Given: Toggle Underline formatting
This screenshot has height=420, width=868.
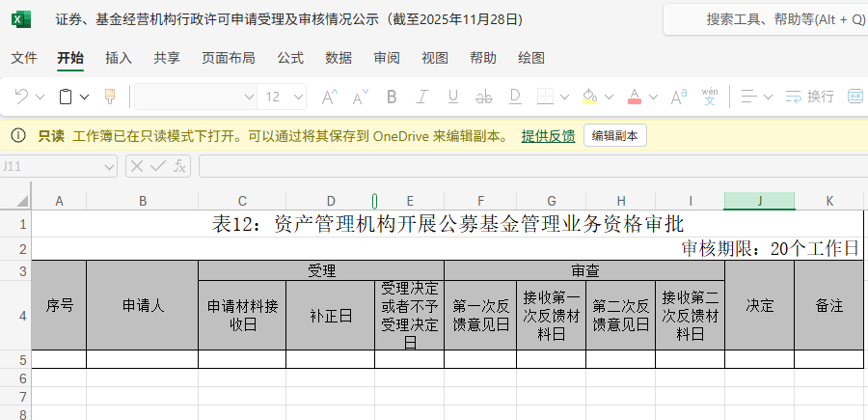Looking at the screenshot, I should (453, 97).
